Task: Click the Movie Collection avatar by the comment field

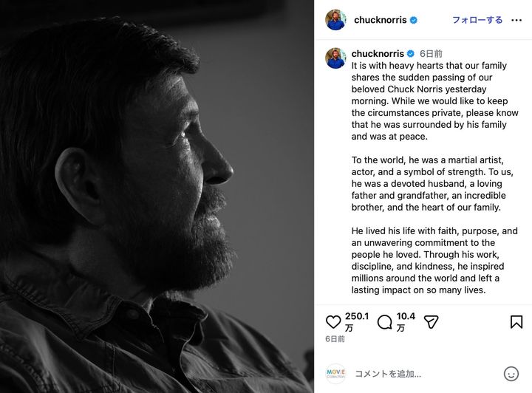Action: click(335, 374)
